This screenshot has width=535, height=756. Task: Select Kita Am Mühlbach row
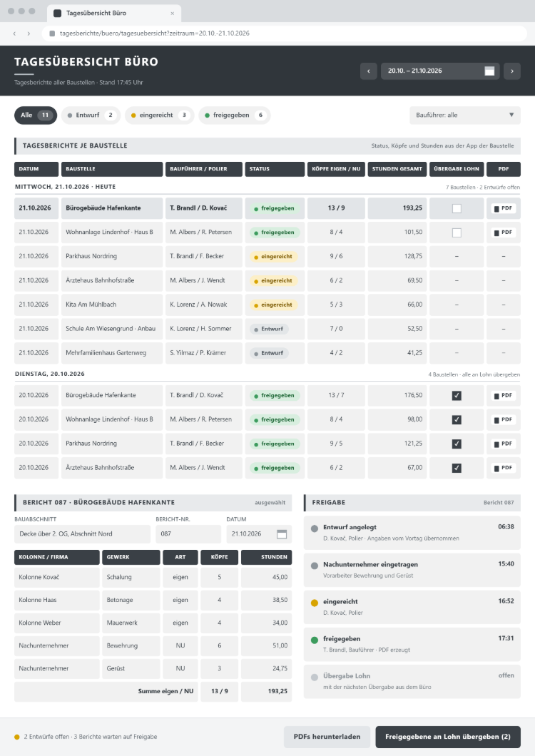pyautogui.click(x=267, y=305)
